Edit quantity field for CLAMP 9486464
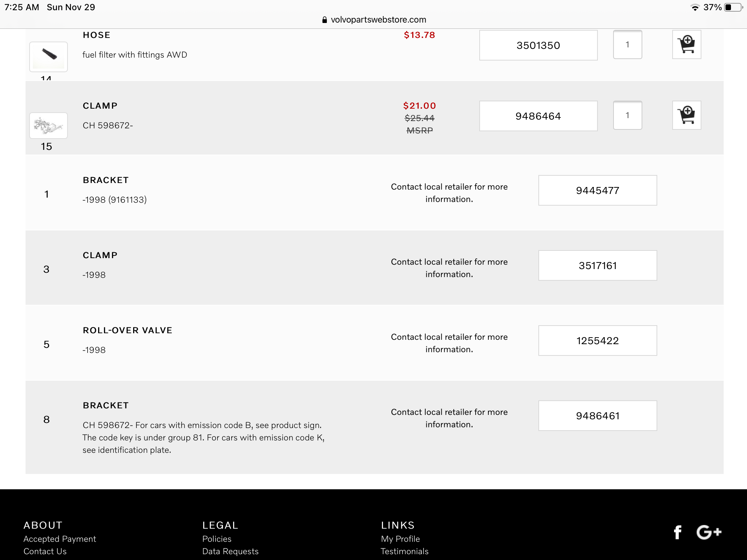747x560 pixels. click(627, 116)
